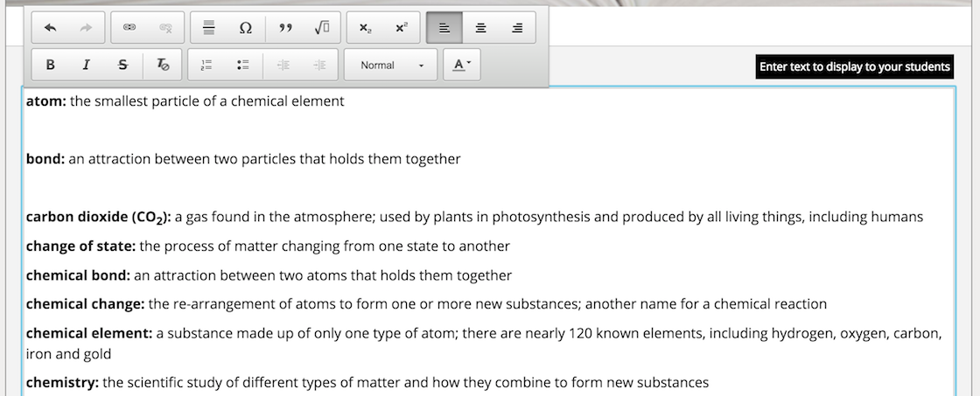Toggle italic formatting

[87, 65]
